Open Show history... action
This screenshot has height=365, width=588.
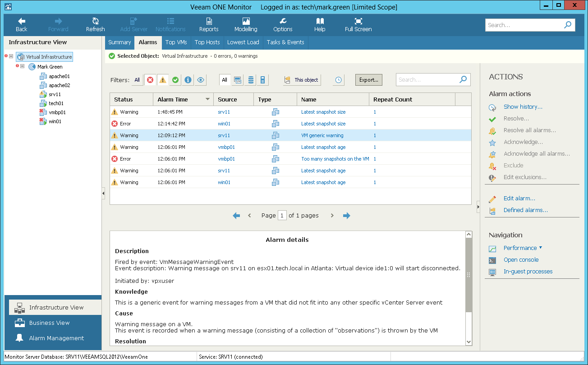pos(523,107)
